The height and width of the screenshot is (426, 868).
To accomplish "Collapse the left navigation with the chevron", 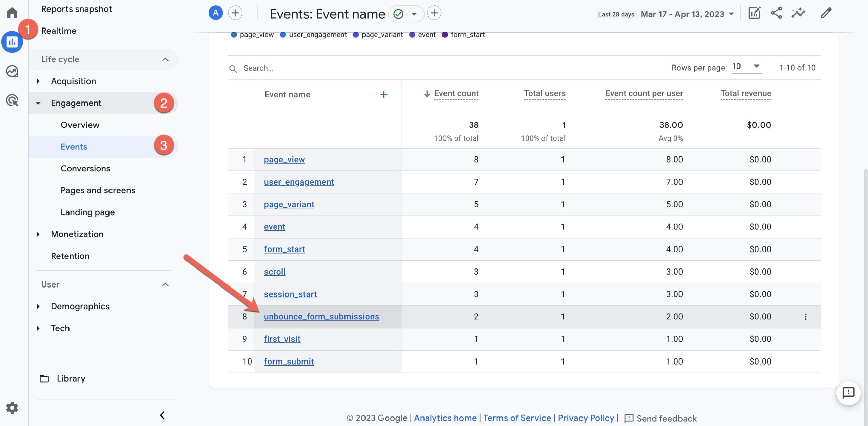I will click(x=162, y=415).
